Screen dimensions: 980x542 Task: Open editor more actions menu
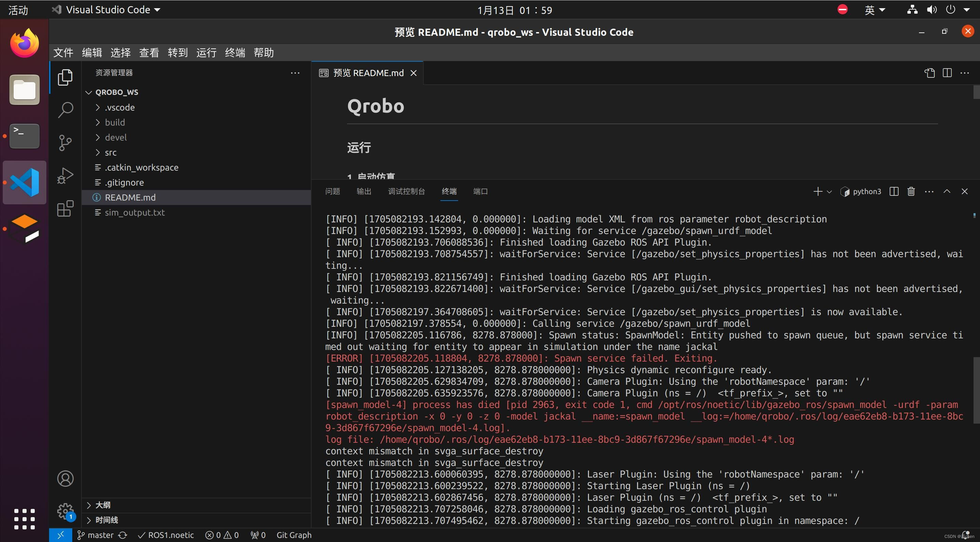tap(965, 73)
